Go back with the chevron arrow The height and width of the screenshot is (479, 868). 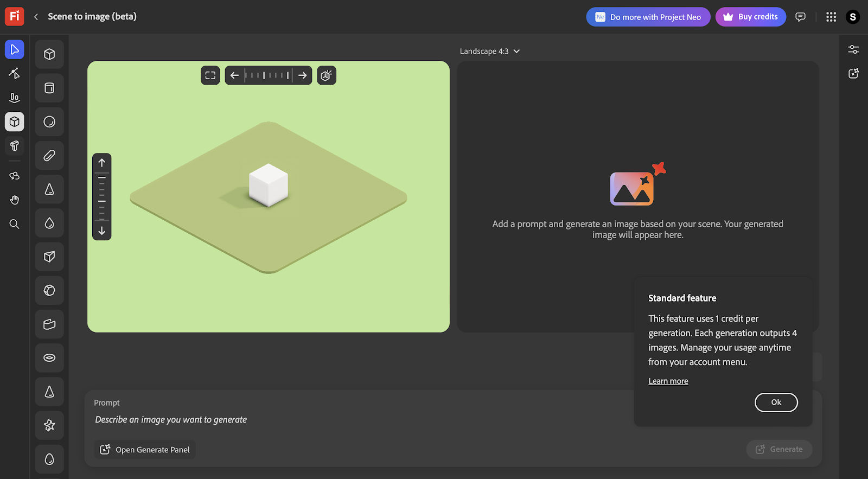click(36, 17)
